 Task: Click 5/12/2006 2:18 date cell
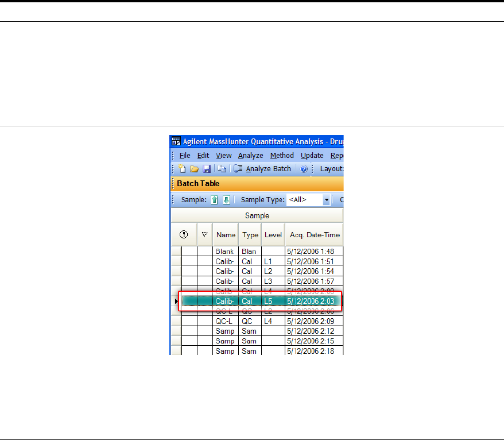314,350
